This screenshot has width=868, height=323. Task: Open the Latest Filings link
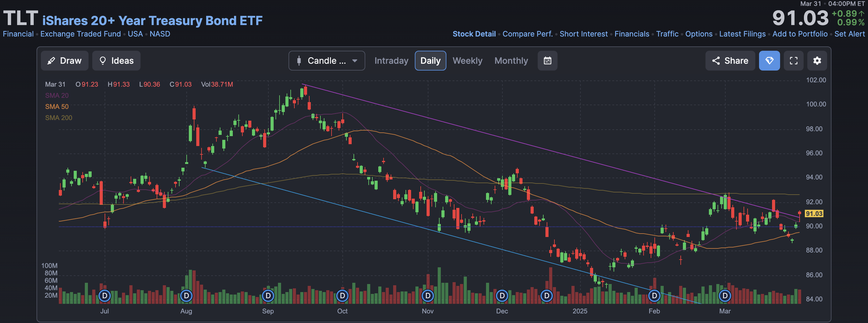pos(742,34)
